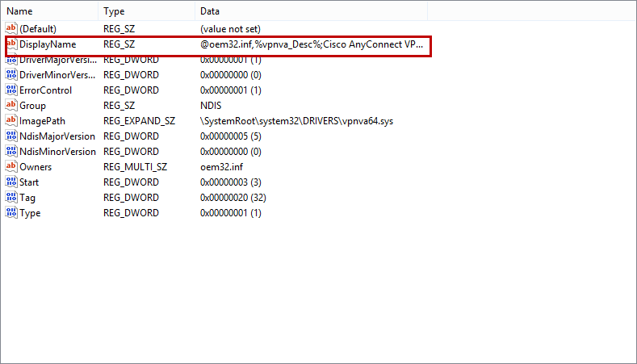The height and width of the screenshot is (364, 637).
Task: Select the NDIS data value of Group
Action: (x=213, y=106)
